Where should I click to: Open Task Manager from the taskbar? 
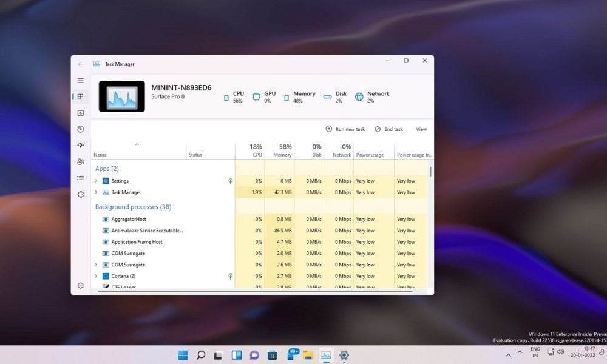tap(327, 355)
